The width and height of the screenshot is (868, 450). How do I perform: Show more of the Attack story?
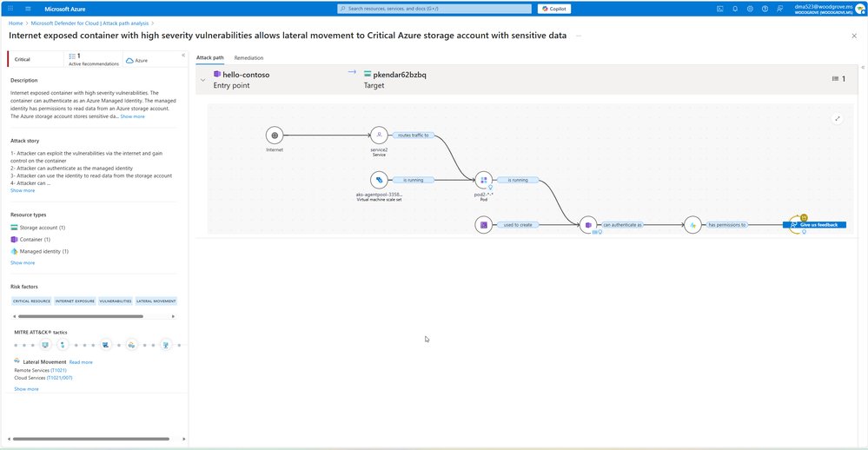coord(23,190)
